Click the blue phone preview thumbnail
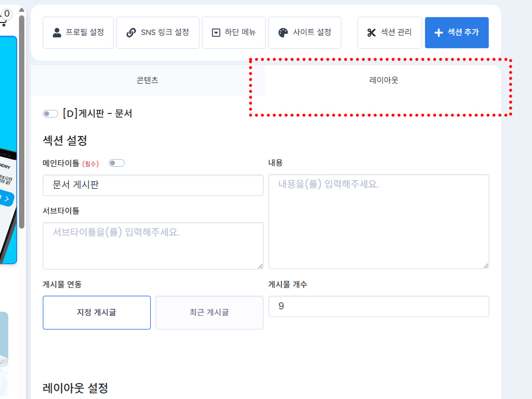The width and height of the screenshot is (532, 399). tap(7, 148)
